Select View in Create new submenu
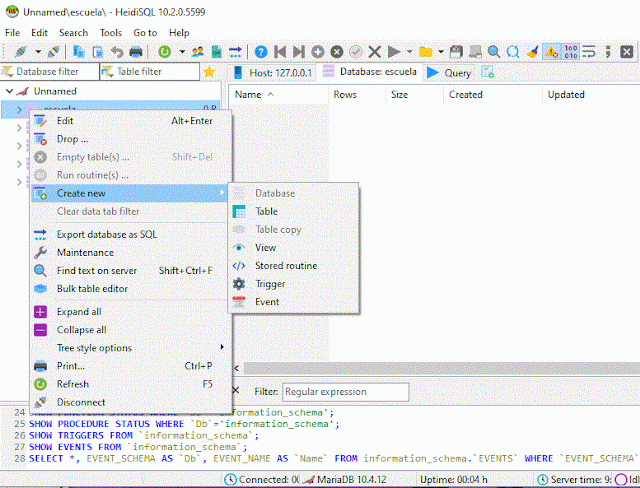The image size is (640, 488). 293,248
